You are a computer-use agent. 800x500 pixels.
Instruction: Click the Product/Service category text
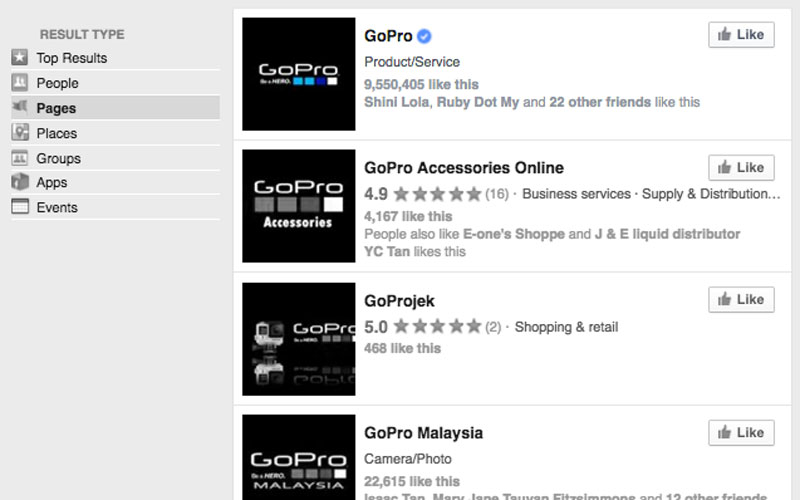tap(412, 62)
